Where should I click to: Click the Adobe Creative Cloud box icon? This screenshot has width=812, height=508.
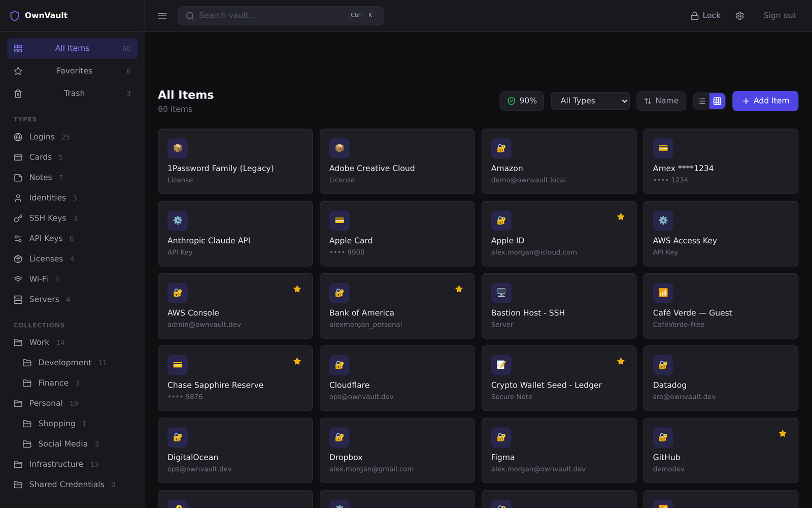[340, 148]
